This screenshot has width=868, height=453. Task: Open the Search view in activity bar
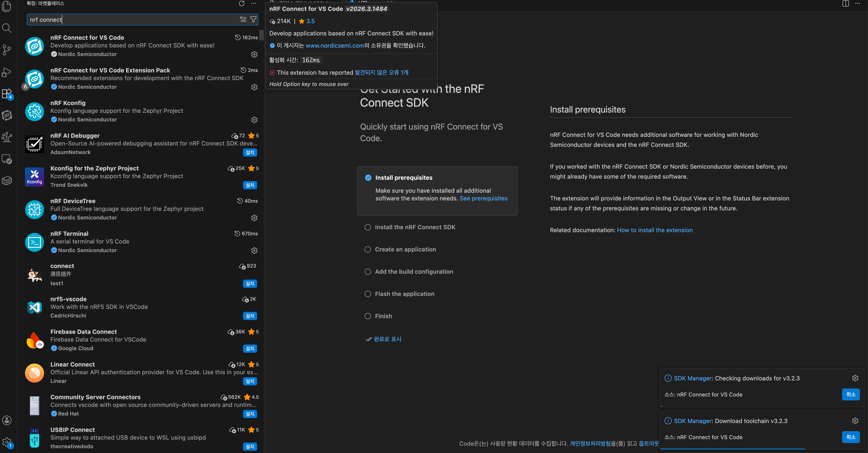[x=7, y=28]
